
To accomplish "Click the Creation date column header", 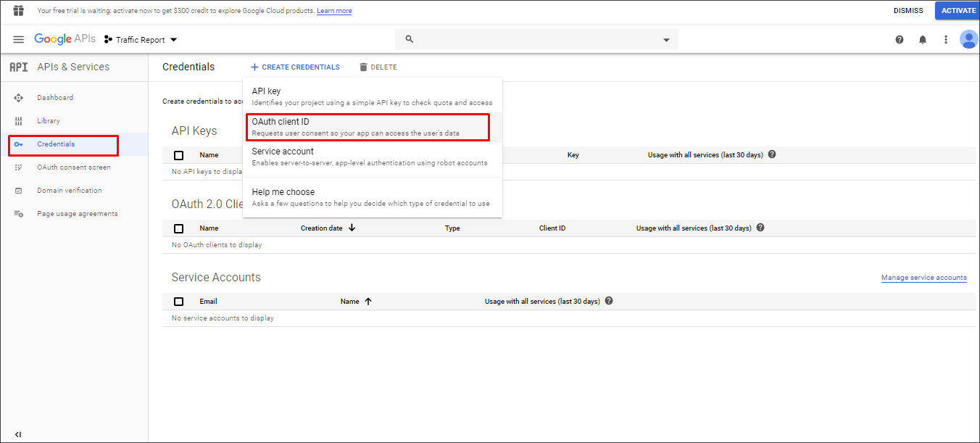I will [x=322, y=228].
